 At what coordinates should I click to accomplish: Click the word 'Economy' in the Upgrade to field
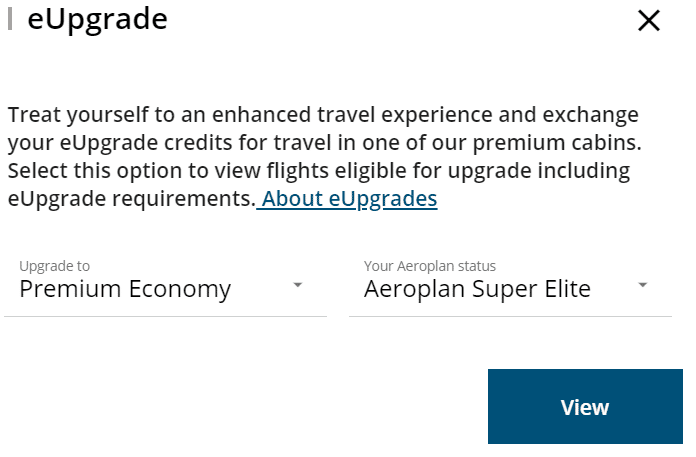pos(180,290)
